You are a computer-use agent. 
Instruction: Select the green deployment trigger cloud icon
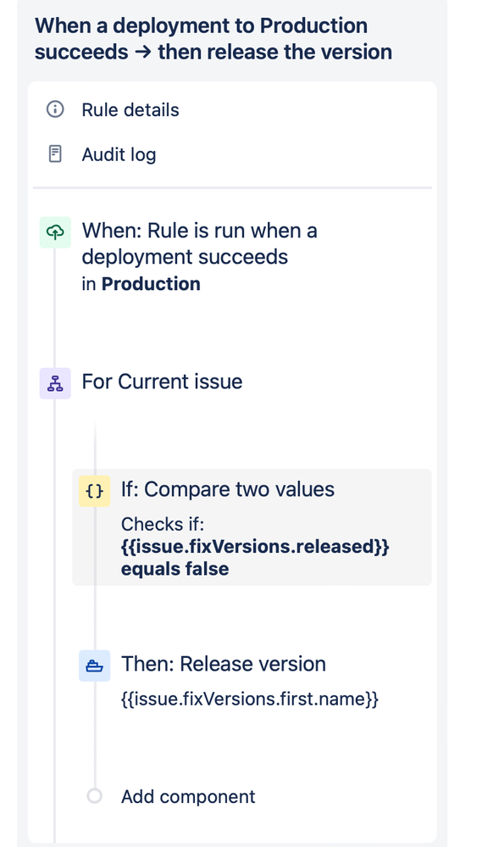(x=55, y=232)
